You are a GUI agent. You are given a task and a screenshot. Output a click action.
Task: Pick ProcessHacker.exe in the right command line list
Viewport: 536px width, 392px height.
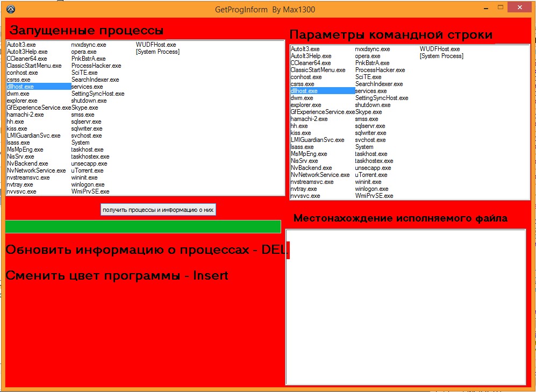point(380,70)
